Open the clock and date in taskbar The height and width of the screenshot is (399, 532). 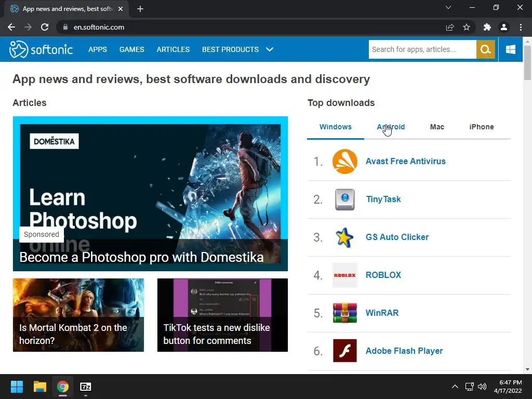coord(508,387)
